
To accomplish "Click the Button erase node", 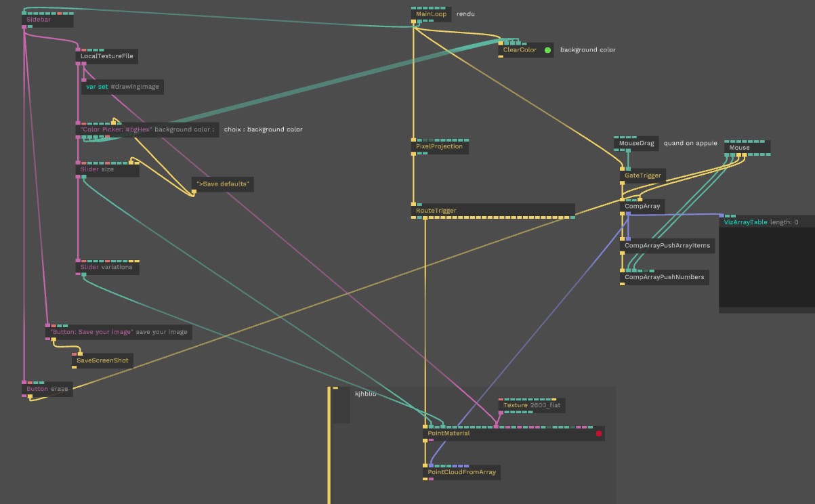I will [47, 390].
